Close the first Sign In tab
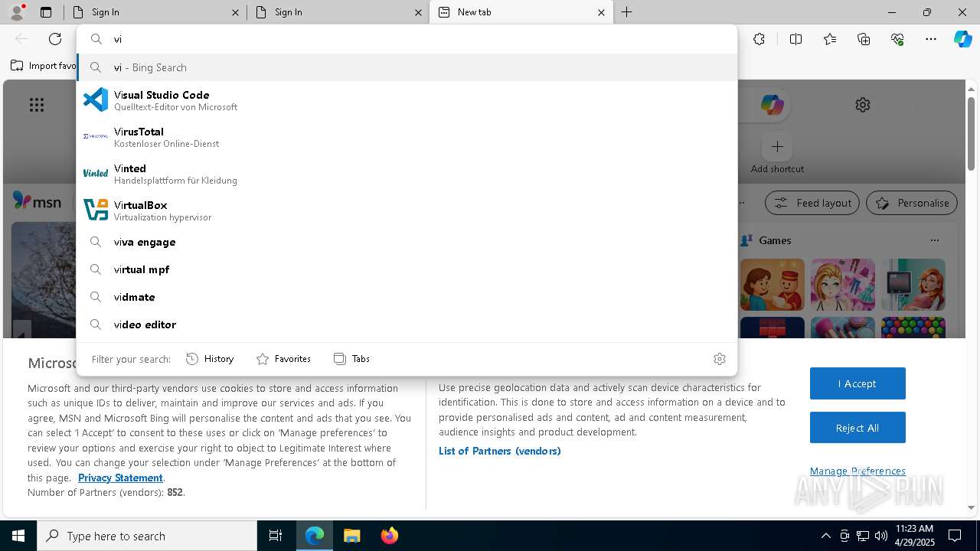 point(235,12)
